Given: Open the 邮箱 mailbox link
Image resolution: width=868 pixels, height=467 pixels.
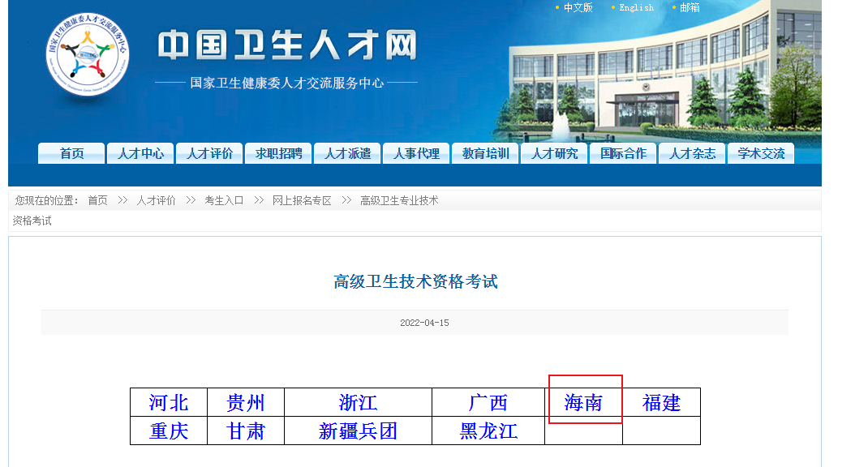Looking at the screenshot, I should 690,8.
